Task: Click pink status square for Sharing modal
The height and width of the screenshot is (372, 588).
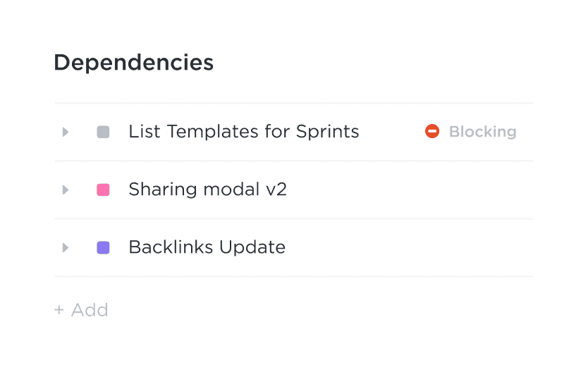Action: 103,190
